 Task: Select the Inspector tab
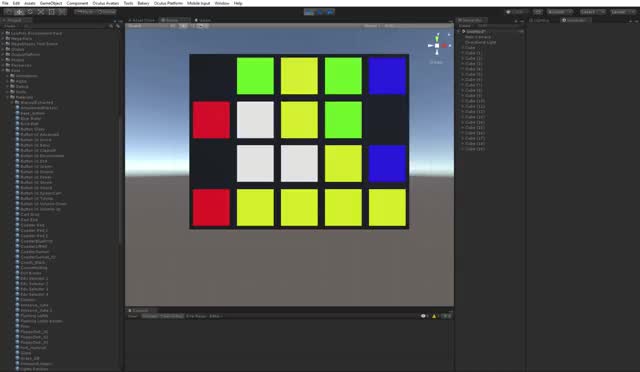(576, 20)
